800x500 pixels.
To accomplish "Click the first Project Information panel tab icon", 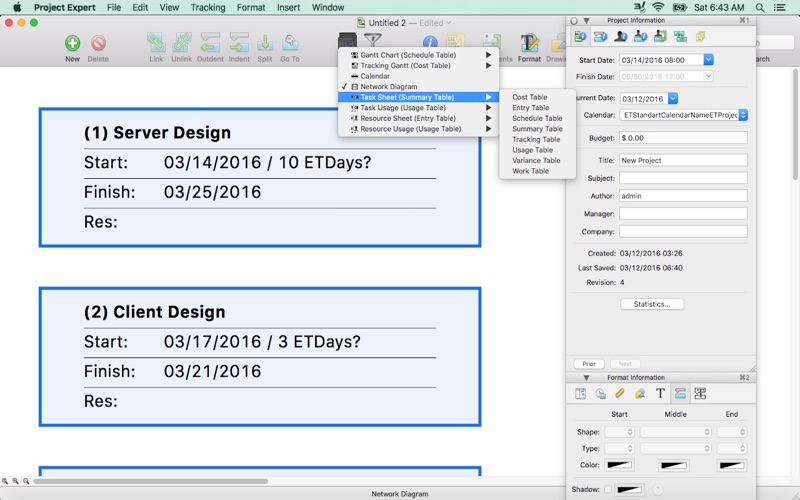I will [581, 37].
